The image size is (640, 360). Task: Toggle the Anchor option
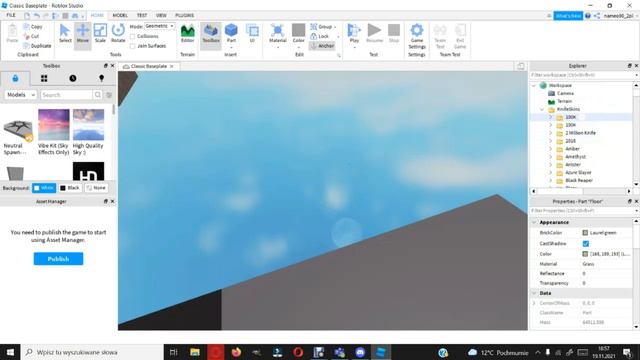(322, 46)
